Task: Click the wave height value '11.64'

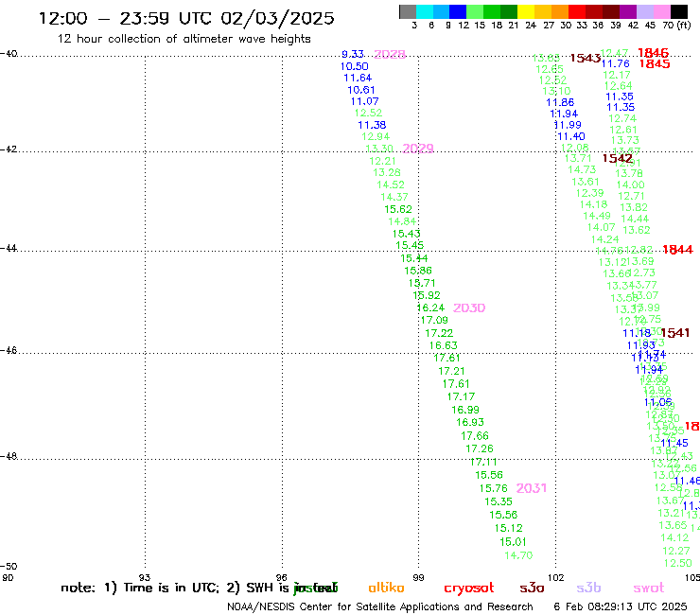Action: [358, 79]
